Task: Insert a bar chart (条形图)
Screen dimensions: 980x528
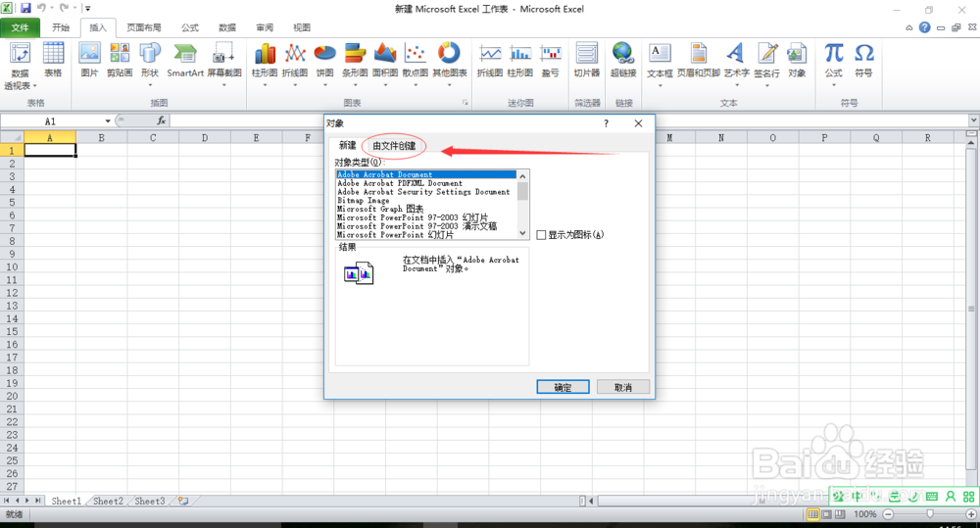Action: (355, 63)
